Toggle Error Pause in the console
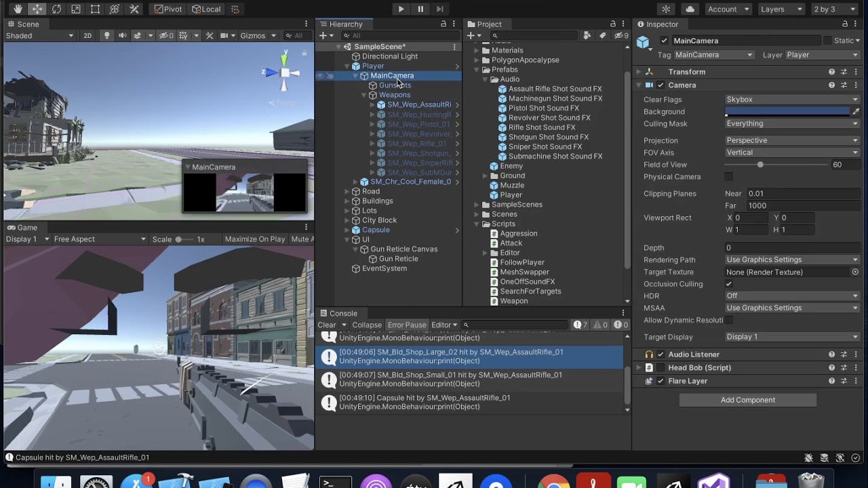Screen dimensions: 868x488 pyautogui.click(x=406, y=325)
